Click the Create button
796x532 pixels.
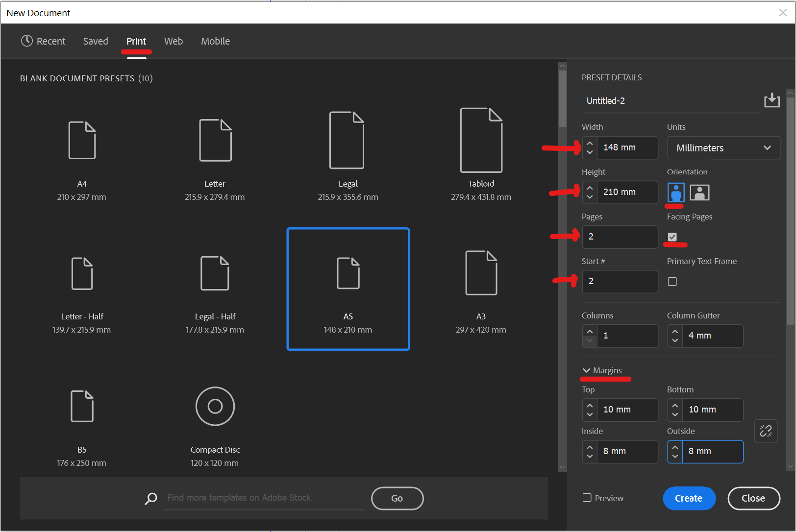[x=689, y=498]
